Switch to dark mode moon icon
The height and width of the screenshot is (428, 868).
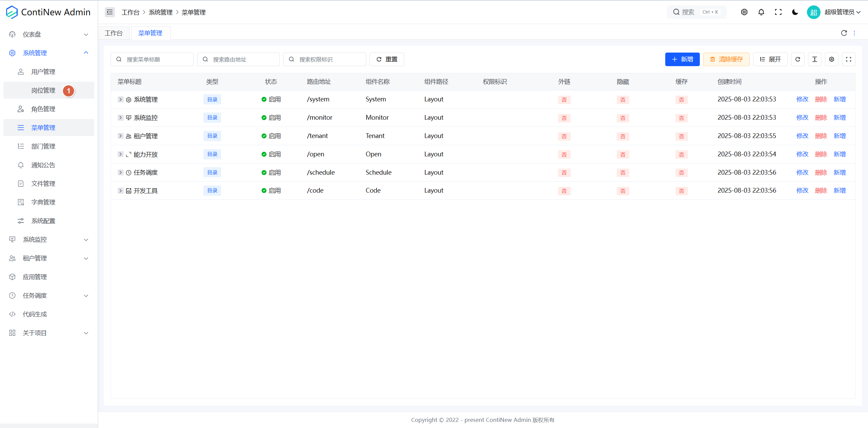(795, 12)
